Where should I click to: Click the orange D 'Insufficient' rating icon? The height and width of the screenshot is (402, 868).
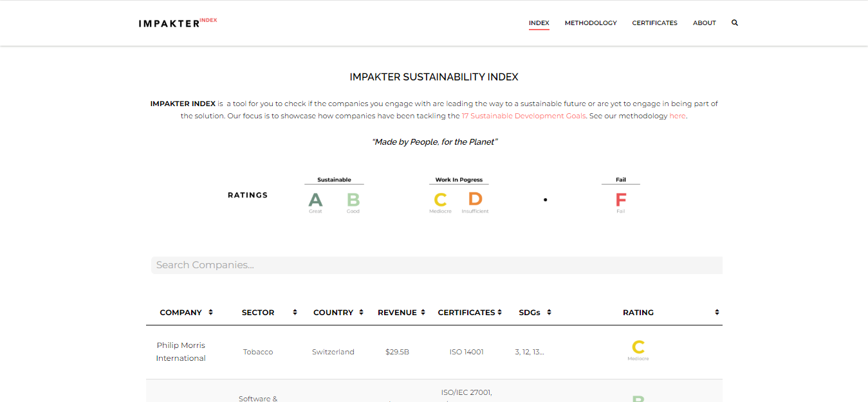coord(475,200)
